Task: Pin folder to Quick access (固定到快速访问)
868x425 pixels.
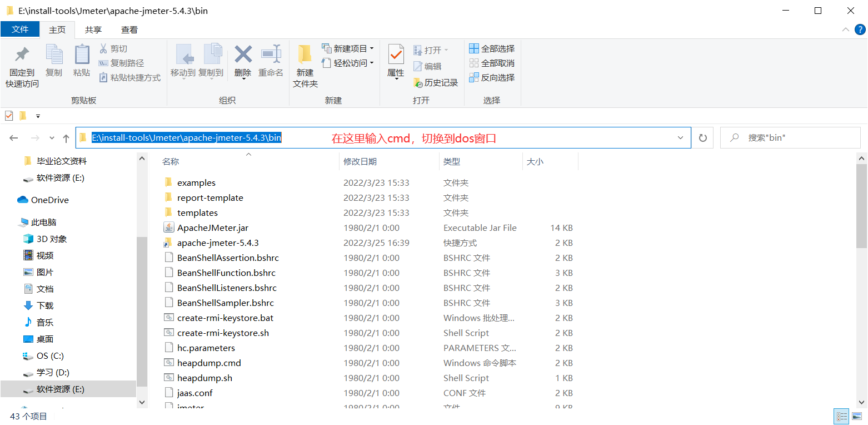Action: (22, 66)
